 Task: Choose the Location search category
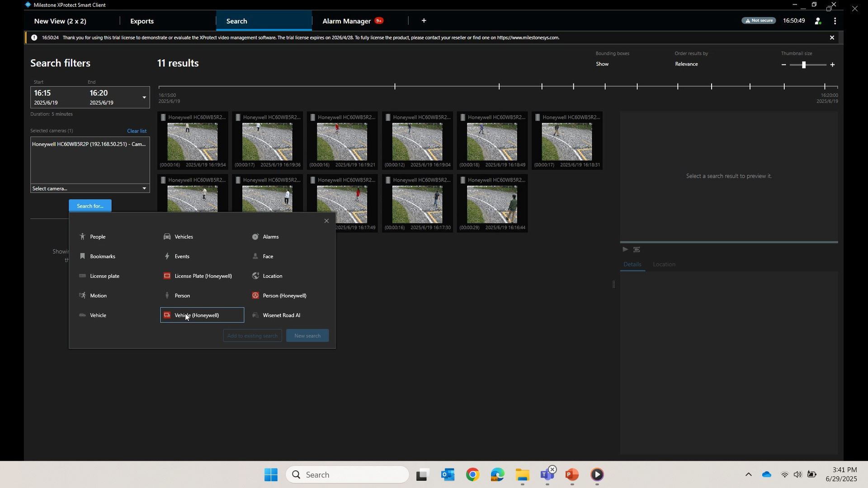[267, 276]
